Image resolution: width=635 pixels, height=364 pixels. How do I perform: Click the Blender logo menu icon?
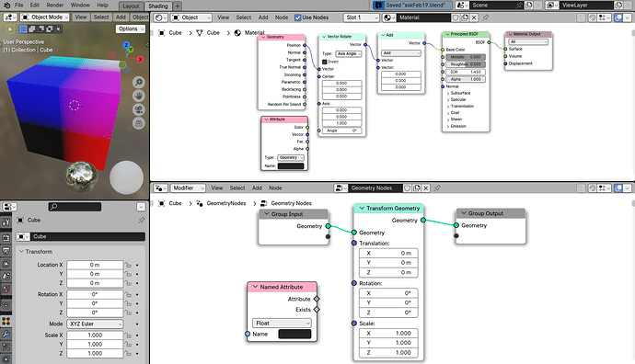pyautogui.click(x=6, y=6)
